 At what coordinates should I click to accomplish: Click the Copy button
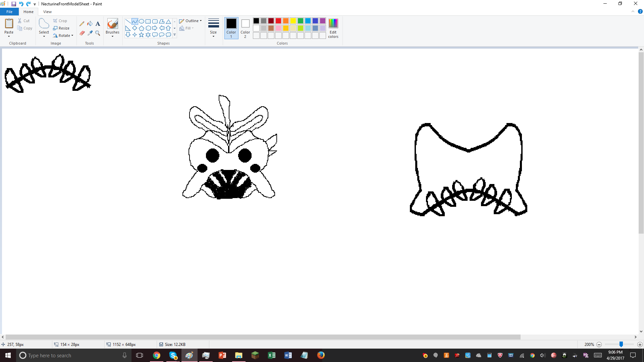click(x=25, y=28)
